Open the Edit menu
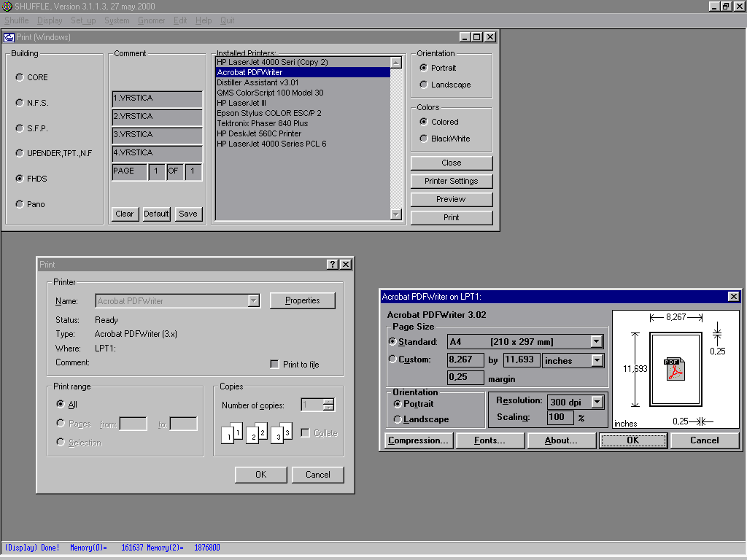Screen dimensions: 747x560 coord(180,20)
